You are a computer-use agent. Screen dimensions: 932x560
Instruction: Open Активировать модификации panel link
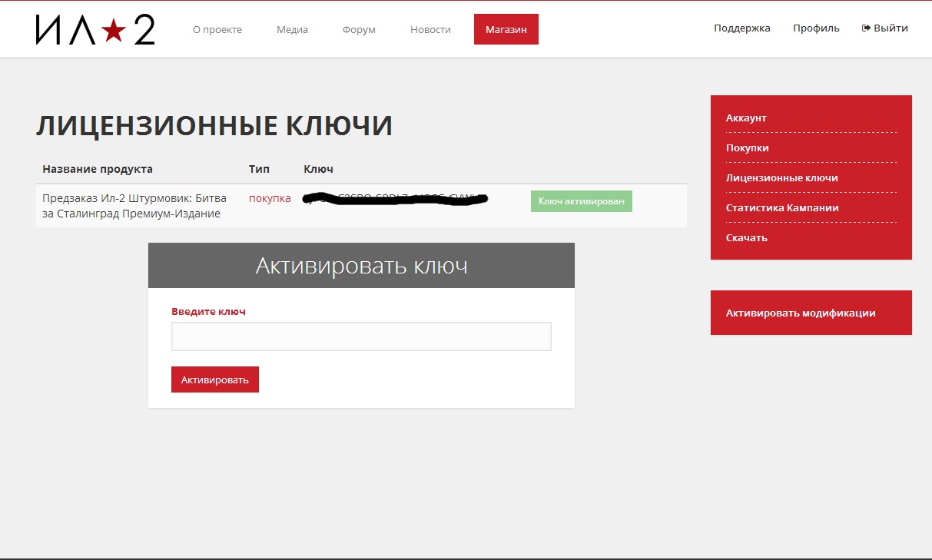coord(801,313)
